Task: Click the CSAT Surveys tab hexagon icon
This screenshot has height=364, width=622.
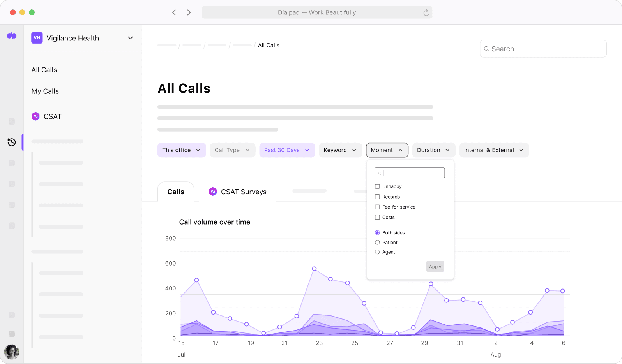Action: [213, 192]
